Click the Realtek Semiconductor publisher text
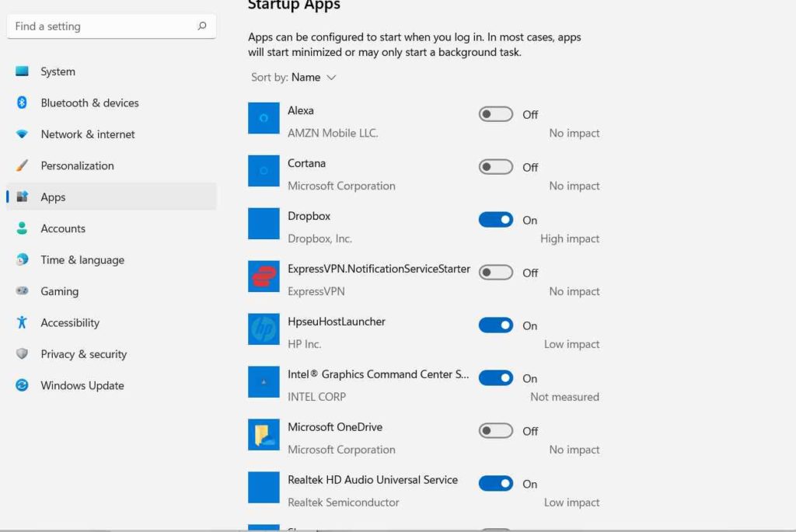The image size is (796, 532). pos(343,502)
